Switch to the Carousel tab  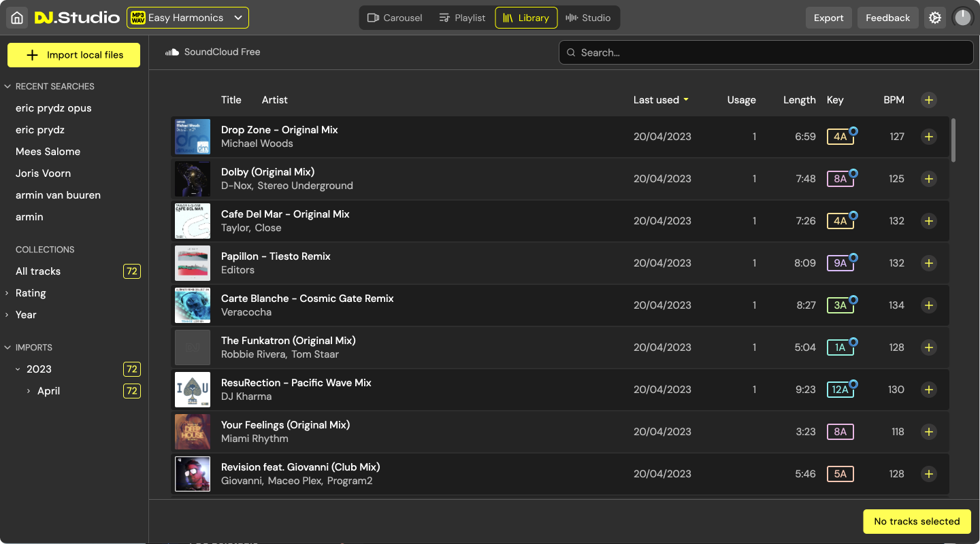395,18
